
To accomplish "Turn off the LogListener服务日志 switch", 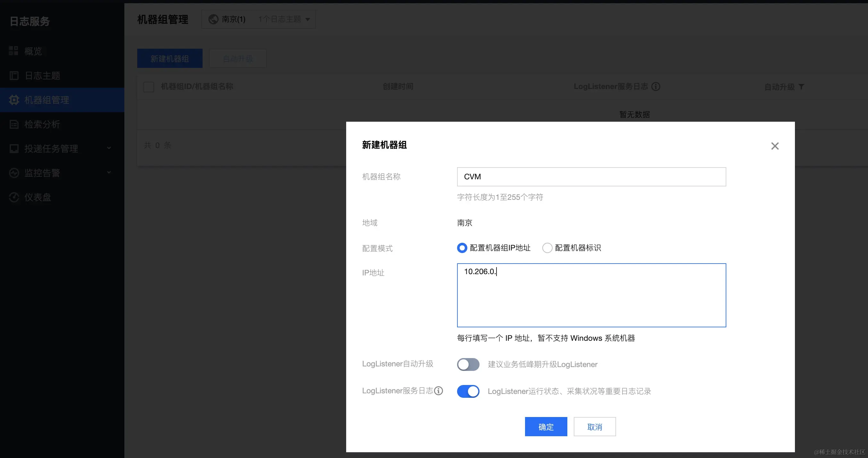I will click(468, 391).
